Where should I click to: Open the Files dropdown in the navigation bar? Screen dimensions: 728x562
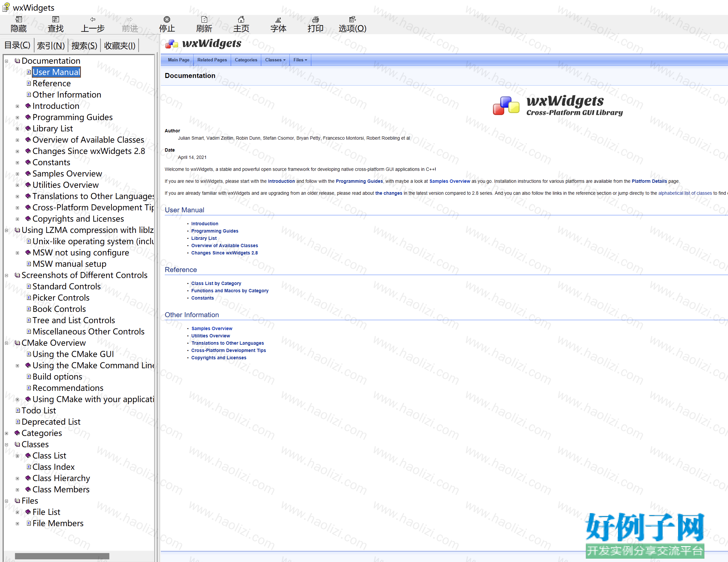pyautogui.click(x=300, y=60)
